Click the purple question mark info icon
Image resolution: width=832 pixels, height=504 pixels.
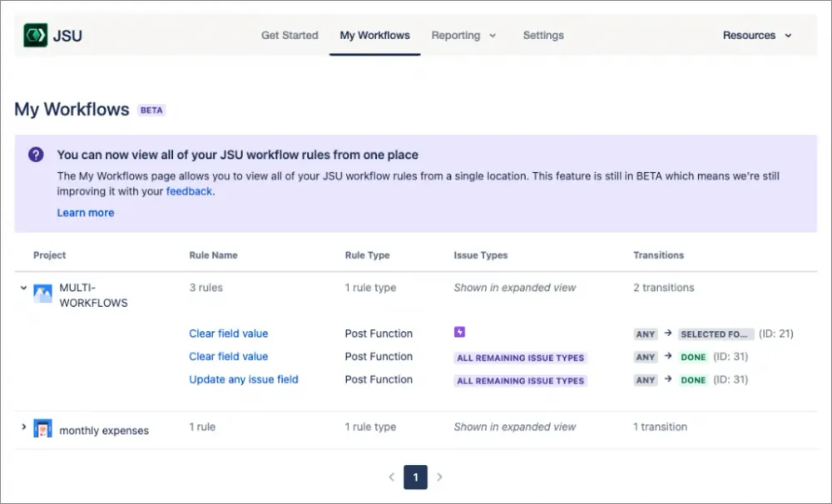click(x=36, y=155)
